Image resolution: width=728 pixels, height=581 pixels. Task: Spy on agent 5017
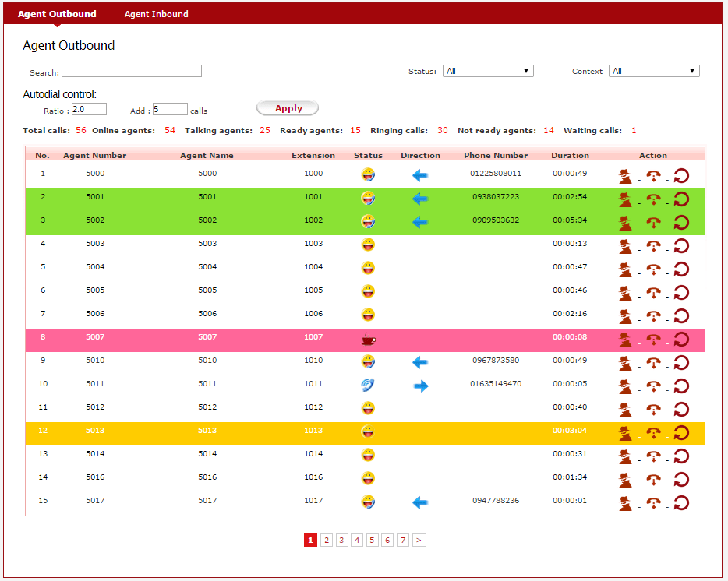coord(625,503)
